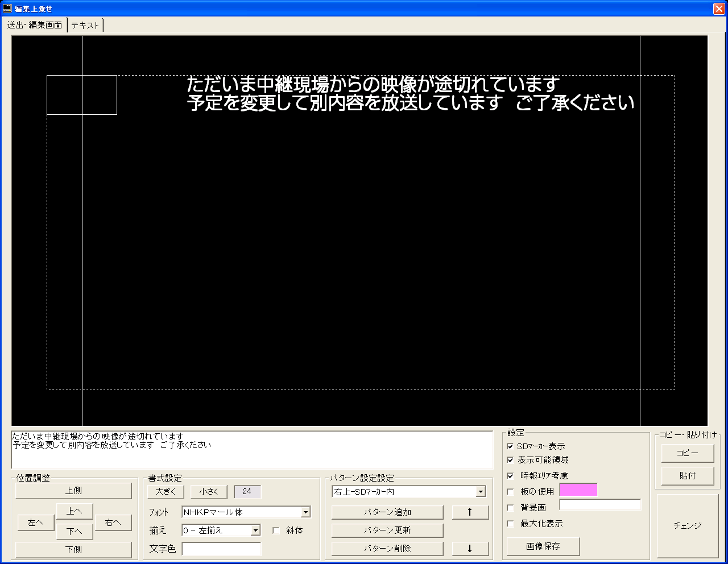The height and width of the screenshot is (564, 728).
Task: Click the コピー button
Action: (687, 453)
